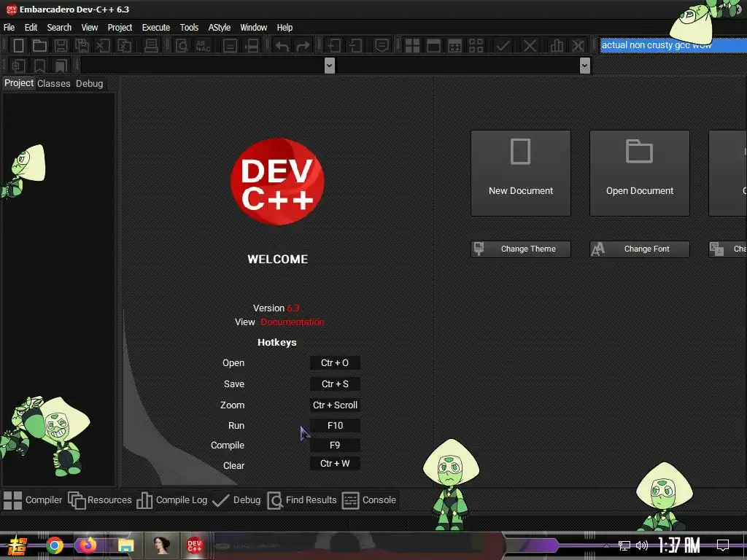Open the compiler set combo box
Image resolution: width=747 pixels, height=560 pixels.
pyautogui.click(x=673, y=45)
